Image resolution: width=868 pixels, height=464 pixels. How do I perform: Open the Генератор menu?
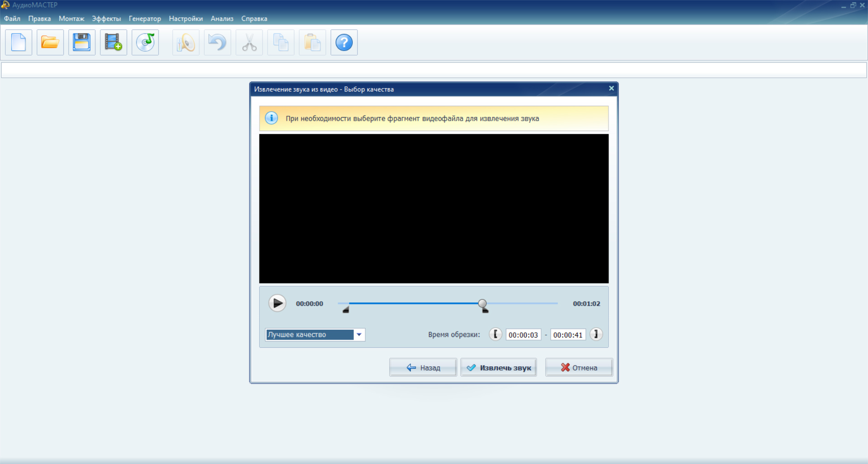click(145, 19)
